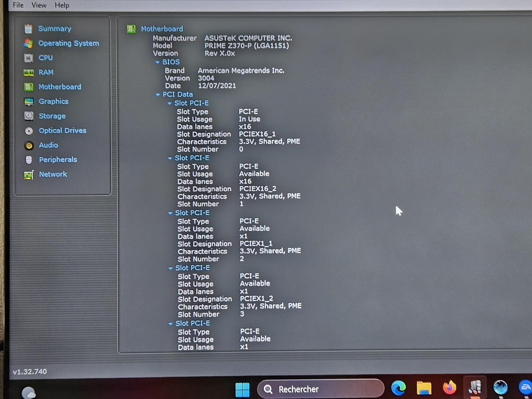Select the model PRIME Z370-P (LGA1151)

246,46
